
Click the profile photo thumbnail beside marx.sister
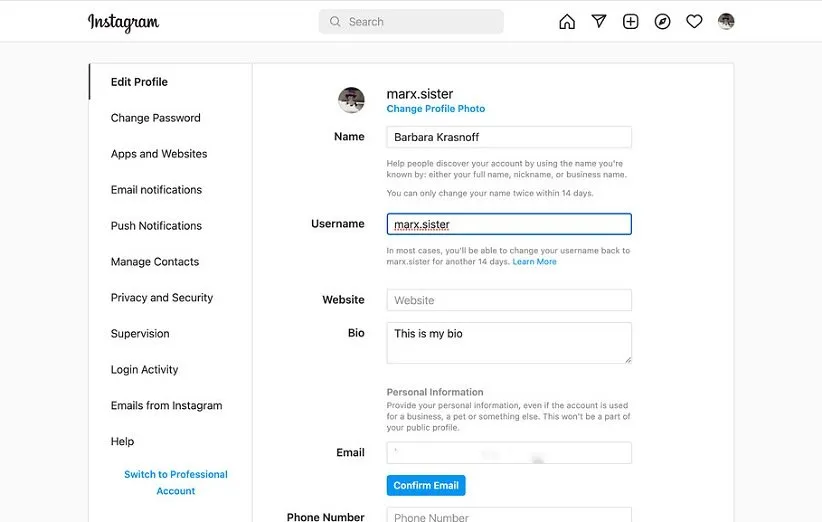click(x=351, y=100)
